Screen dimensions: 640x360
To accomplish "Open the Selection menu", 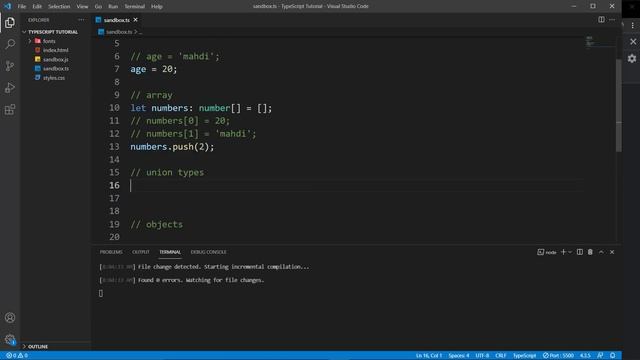I will pos(59,7).
